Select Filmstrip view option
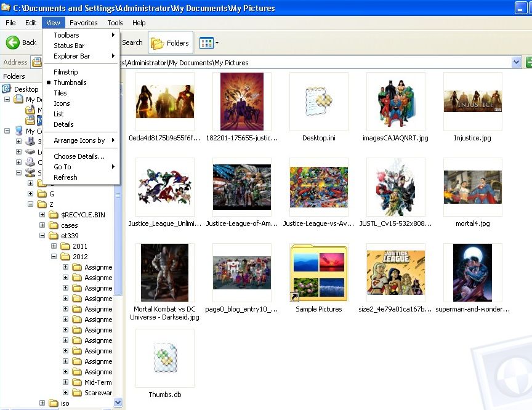 pyautogui.click(x=81, y=72)
